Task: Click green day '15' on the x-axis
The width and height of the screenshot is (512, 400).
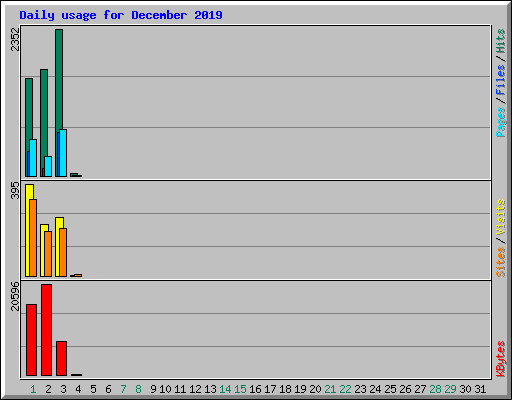Action: click(x=240, y=389)
